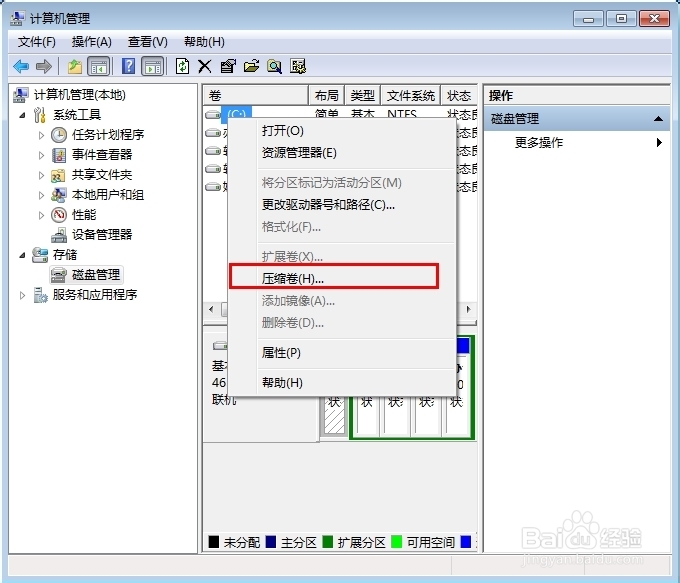Click the hatched unallocated partition block
This screenshot has width=680, height=583.
[334, 414]
